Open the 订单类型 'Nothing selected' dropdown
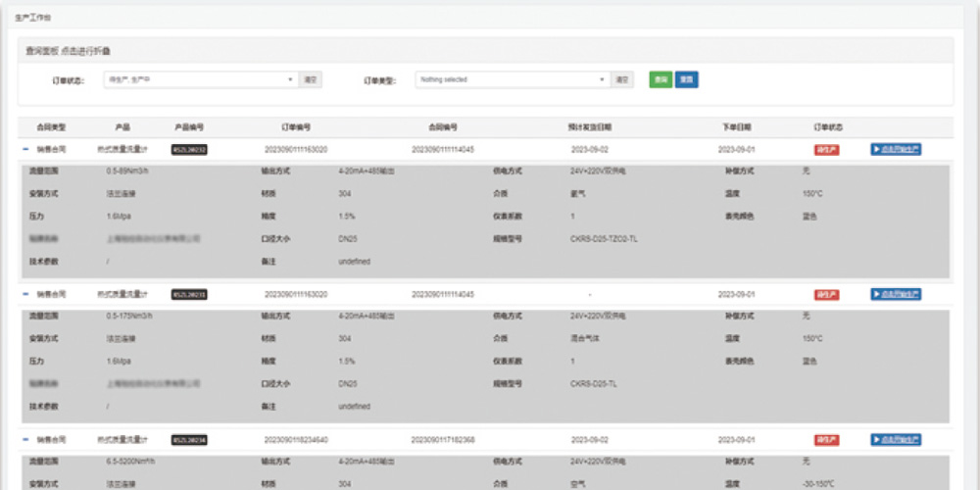This screenshot has height=490, width=980. [x=512, y=79]
